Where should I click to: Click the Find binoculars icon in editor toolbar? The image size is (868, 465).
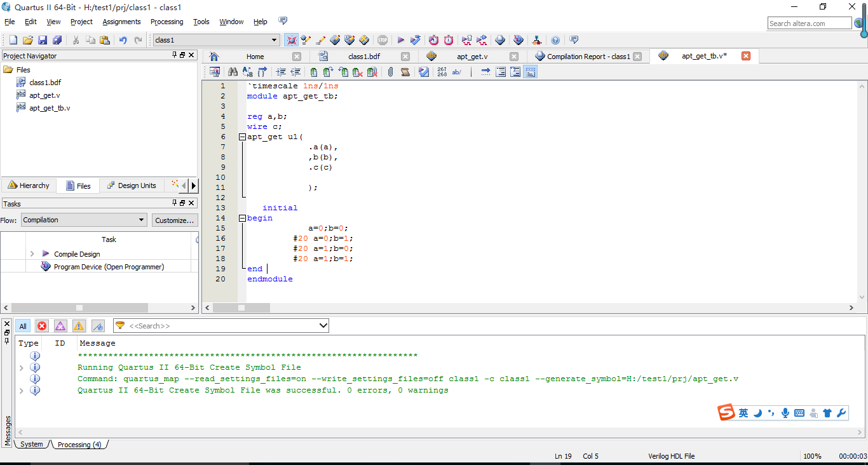coord(233,72)
